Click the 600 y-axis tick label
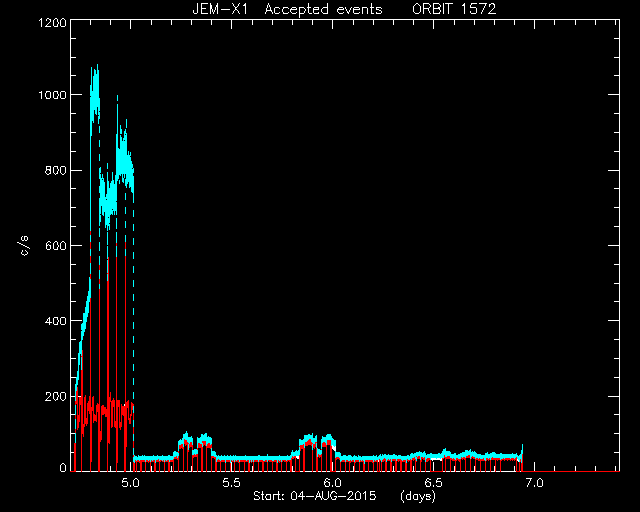The width and height of the screenshot is (640, 512). tap(56, 245)
